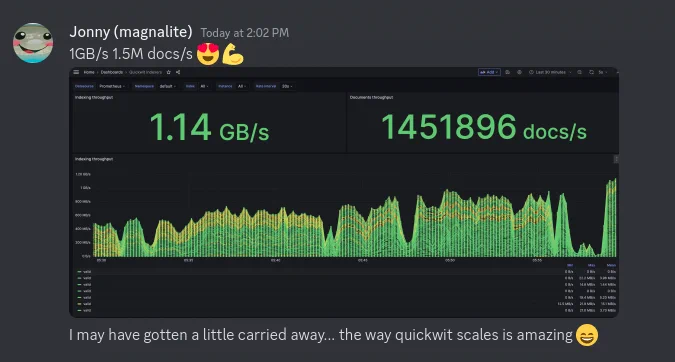Open the Add dropdown in the toolbar
The image size is (675, 362).
point(489,72)
